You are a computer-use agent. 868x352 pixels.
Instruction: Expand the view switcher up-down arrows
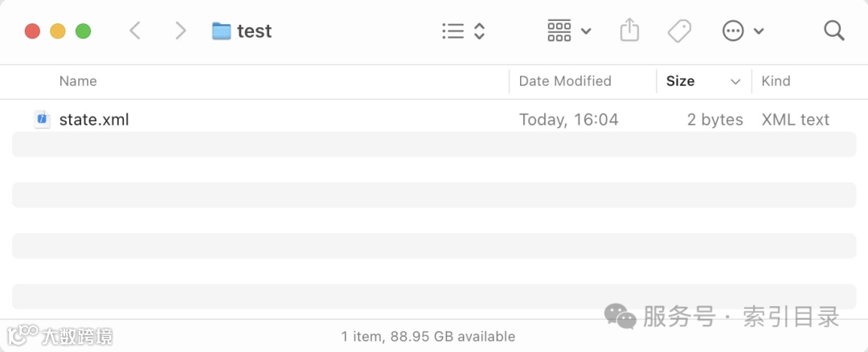click(480, 31)
